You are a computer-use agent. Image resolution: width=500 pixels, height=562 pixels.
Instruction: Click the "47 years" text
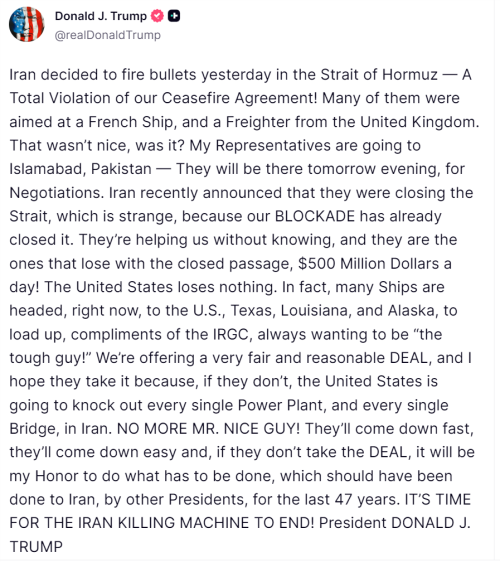[367, 500]
